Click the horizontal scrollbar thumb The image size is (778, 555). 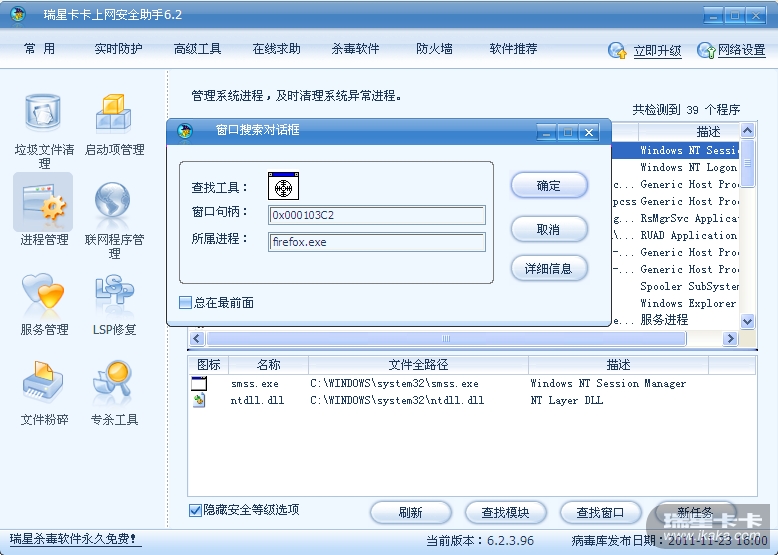tap(446, 338)
